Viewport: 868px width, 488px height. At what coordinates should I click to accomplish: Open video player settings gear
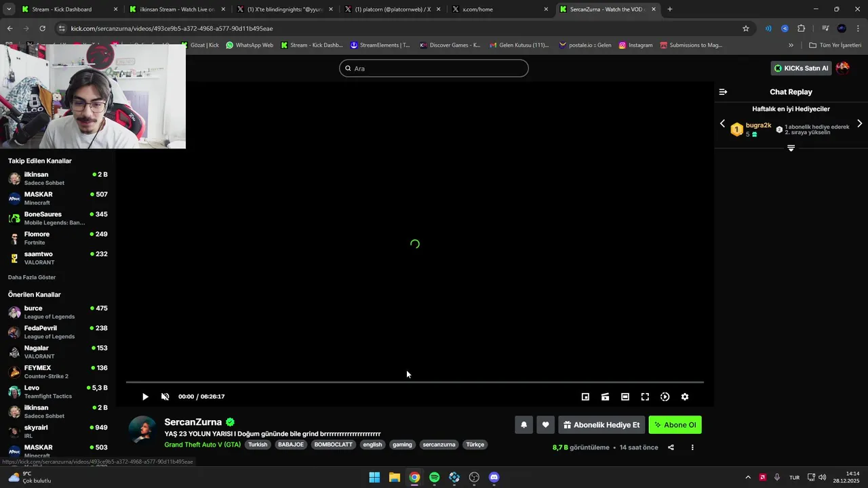[x=685, y=396]
